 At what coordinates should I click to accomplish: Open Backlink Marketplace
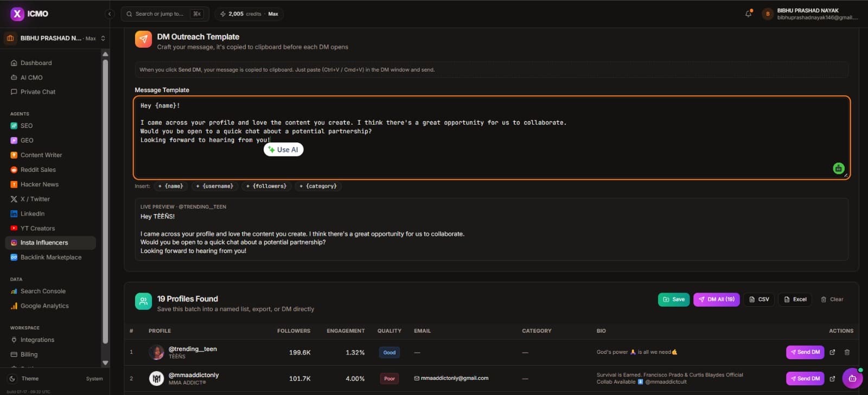pos(51,257)
